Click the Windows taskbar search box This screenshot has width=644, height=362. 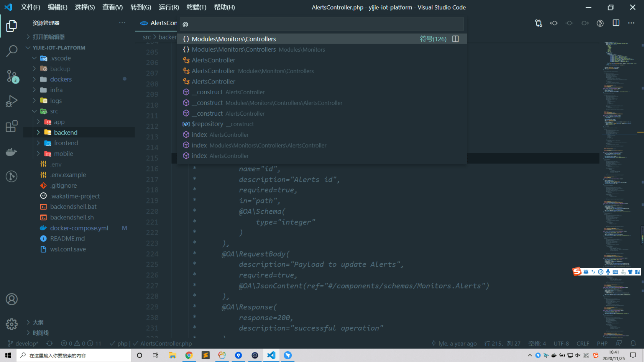click(x=74, y=355)
